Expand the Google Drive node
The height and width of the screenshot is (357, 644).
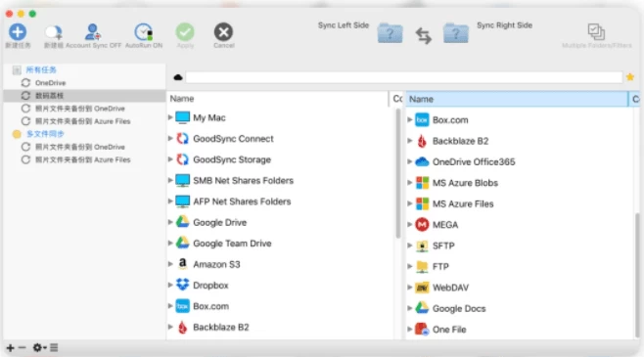(170, 222)
